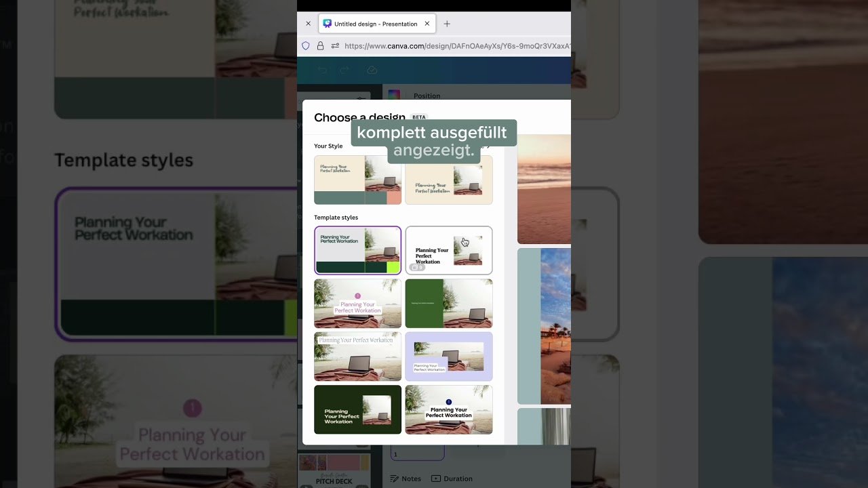Click the redo arrow in Canva toolbar
The height and width of the screenshot is (488, 868).
pyautogui.click(x=344, y=70)
